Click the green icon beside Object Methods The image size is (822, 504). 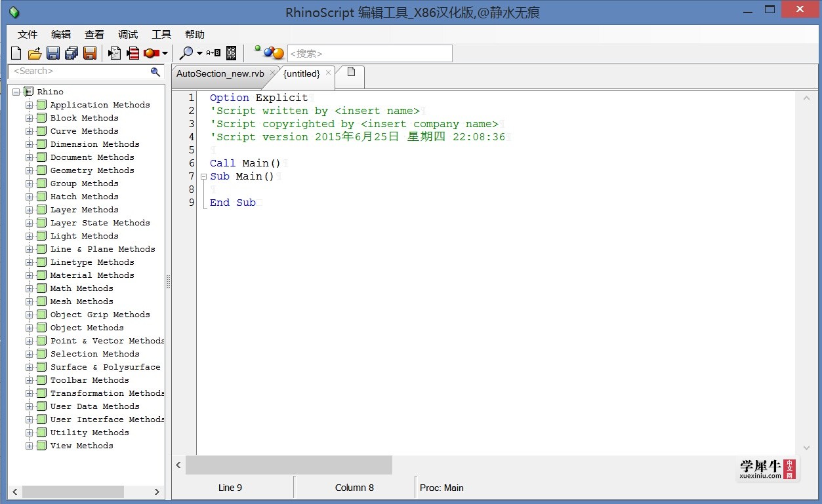(41, 328)
